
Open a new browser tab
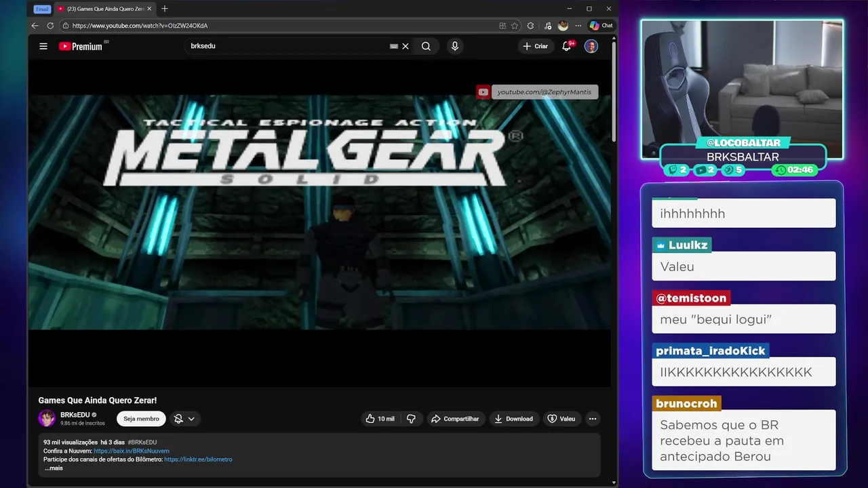tap(165, 9)
